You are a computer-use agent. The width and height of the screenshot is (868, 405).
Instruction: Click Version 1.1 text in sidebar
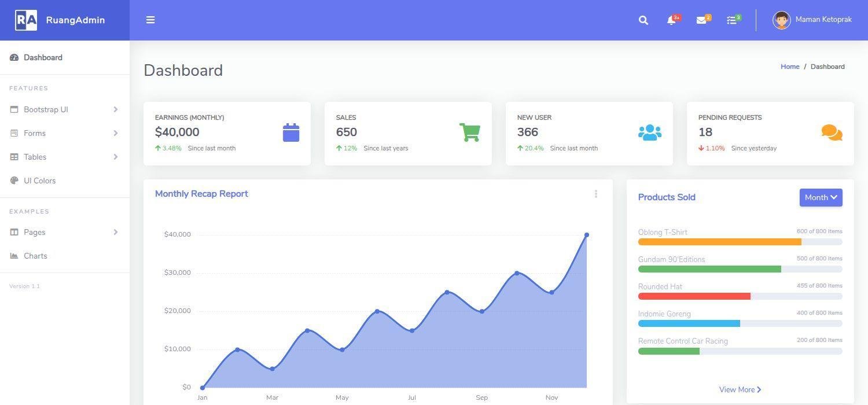click(x=24, y=286)
